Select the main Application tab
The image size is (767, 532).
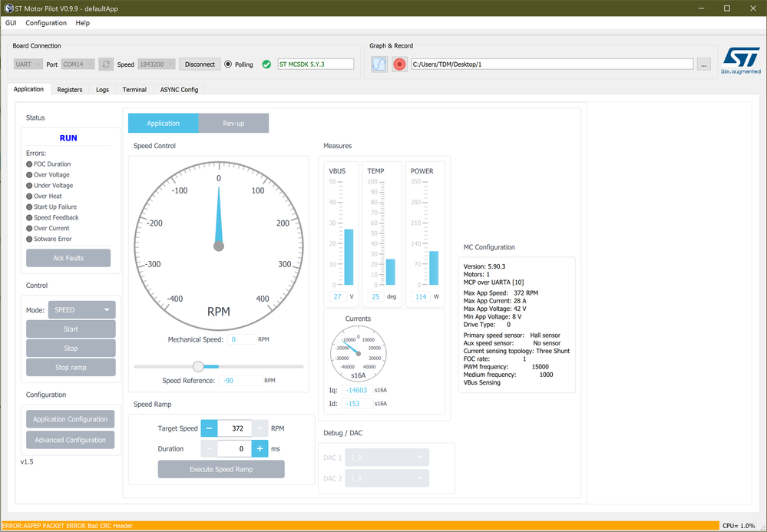point(28,89)
